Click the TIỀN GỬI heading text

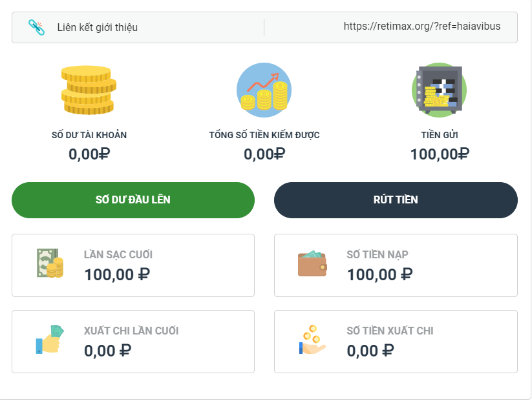tap(440, 135)
